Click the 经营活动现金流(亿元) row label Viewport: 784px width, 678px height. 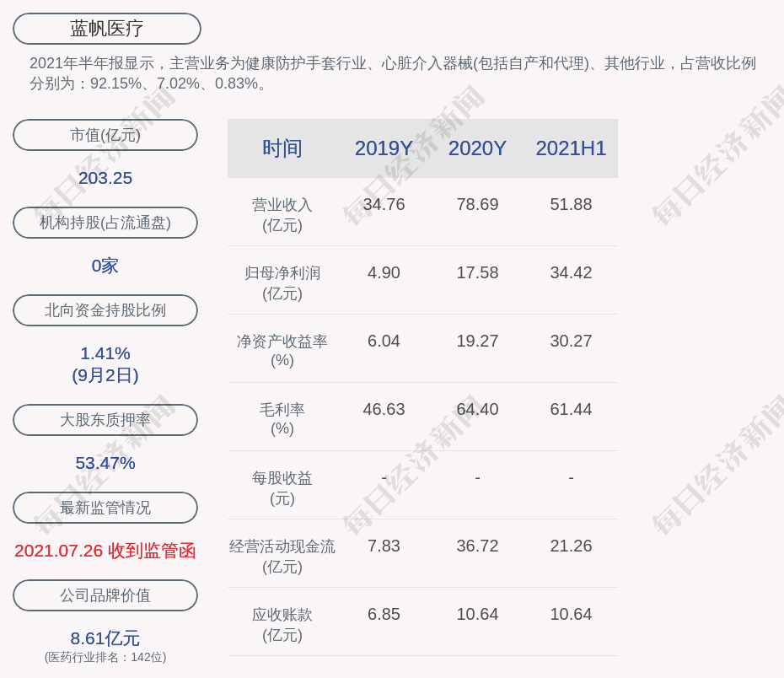tap(282, 556)
